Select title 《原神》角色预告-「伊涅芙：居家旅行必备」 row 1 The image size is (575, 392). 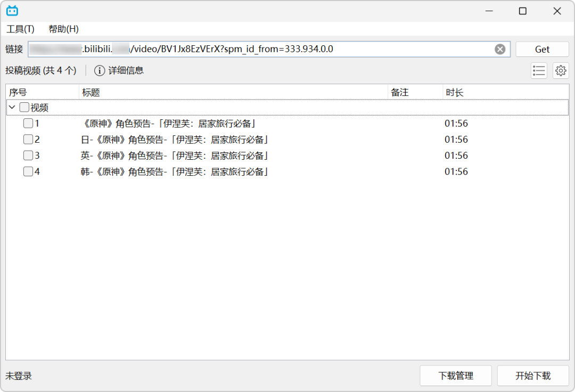tap(168, 124)
